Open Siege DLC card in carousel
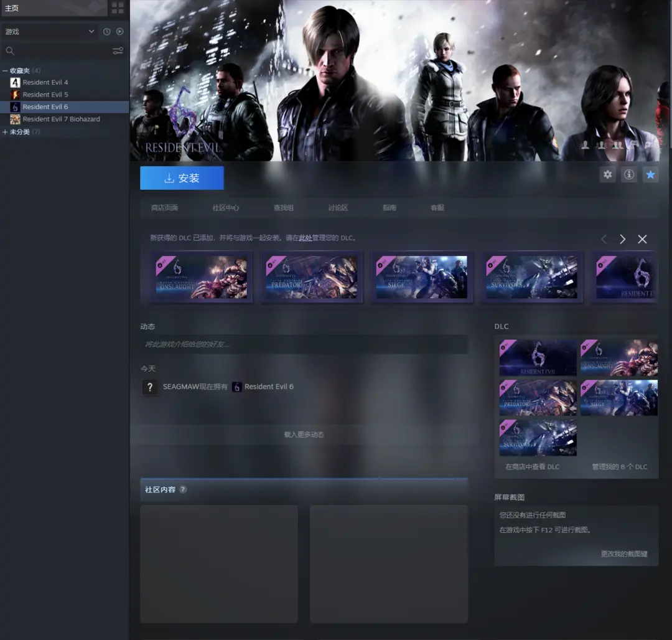Image resolution: width=672 pixels, height=640 pixels. (422, 277)
